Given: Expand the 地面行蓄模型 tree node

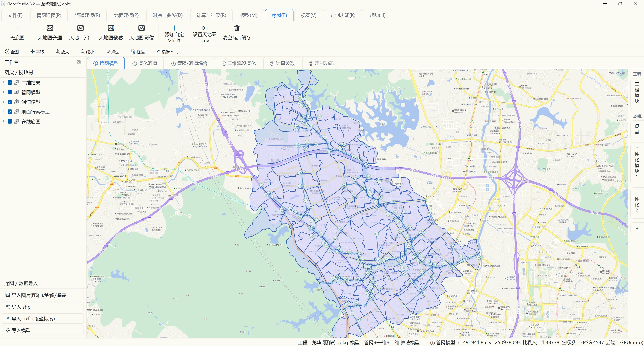Looking at the screenshot, I should click(3, 112).
